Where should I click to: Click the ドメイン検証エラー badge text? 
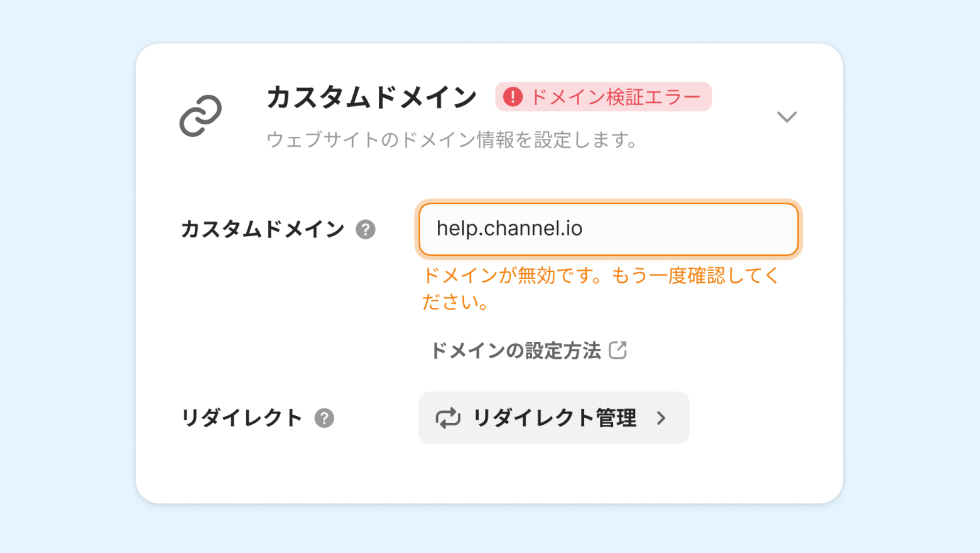[615, 97]
